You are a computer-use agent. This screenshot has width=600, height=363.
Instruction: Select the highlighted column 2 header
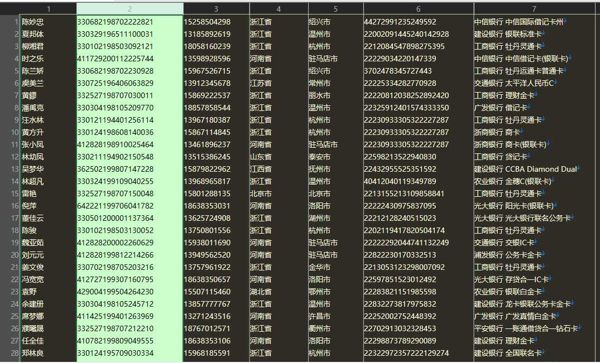[130, 9]
